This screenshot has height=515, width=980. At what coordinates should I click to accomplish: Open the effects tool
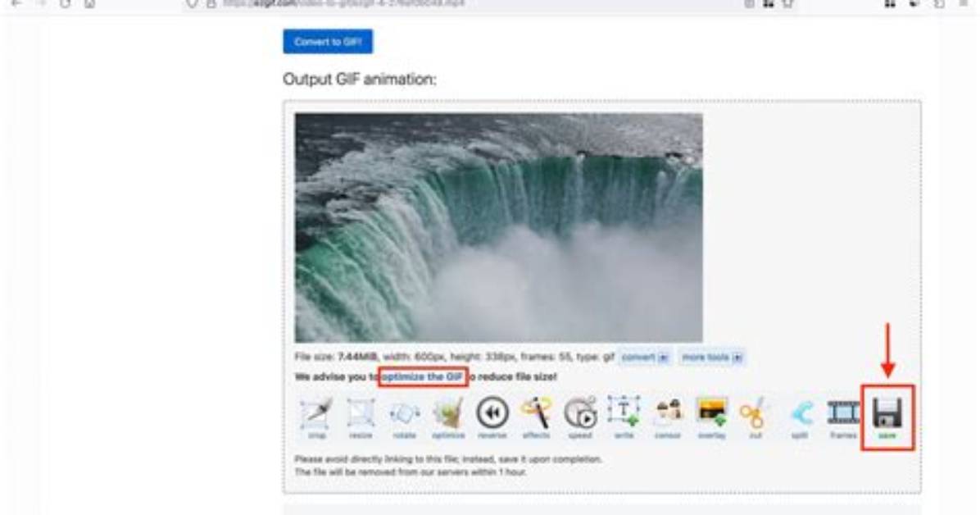536,418
